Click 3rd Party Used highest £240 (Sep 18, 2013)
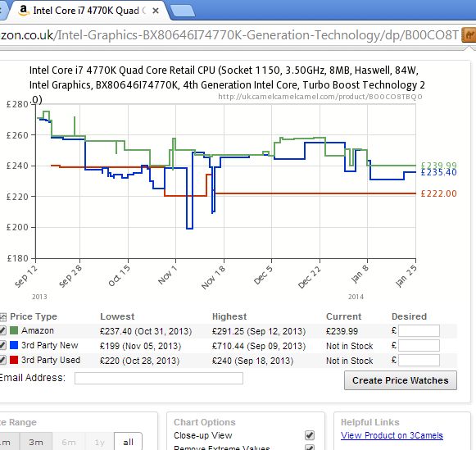This screenshot has width=476, height=450. coord(252,361)
